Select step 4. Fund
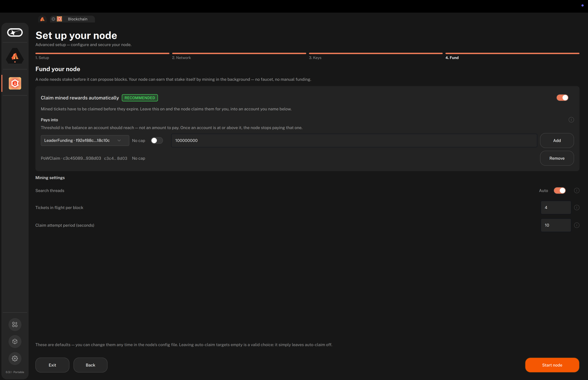This screenshot has height=380, width=588. [x=512, y=56]
